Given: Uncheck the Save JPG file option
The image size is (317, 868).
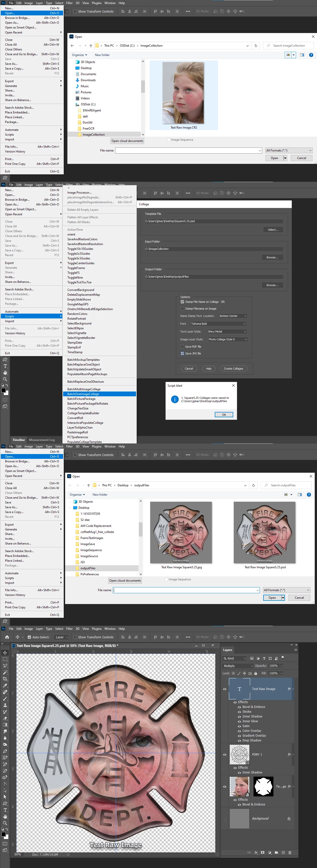Looking at the screenshot, I should pyautogui.click(x=182, y=353).
